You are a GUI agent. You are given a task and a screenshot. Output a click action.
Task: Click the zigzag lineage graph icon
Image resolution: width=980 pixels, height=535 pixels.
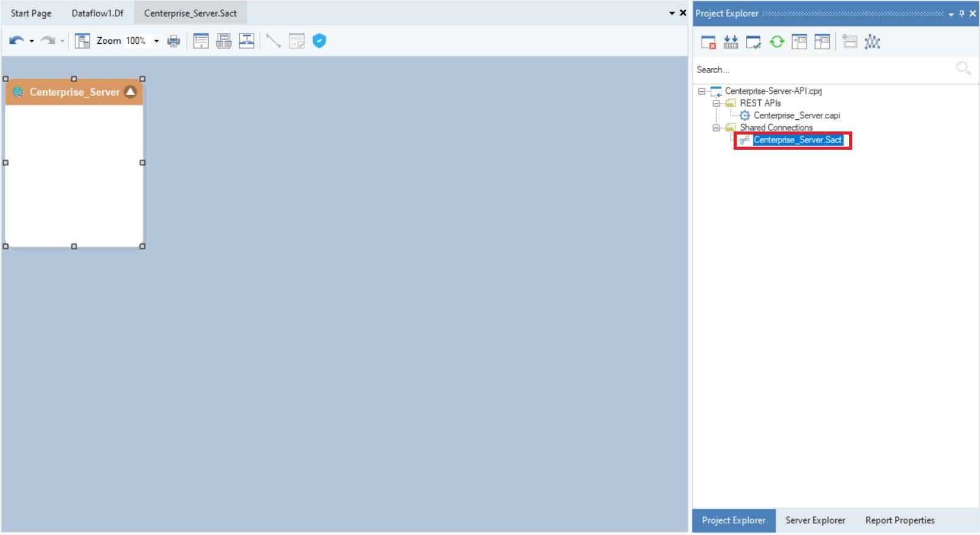click(x=873, y=42)
